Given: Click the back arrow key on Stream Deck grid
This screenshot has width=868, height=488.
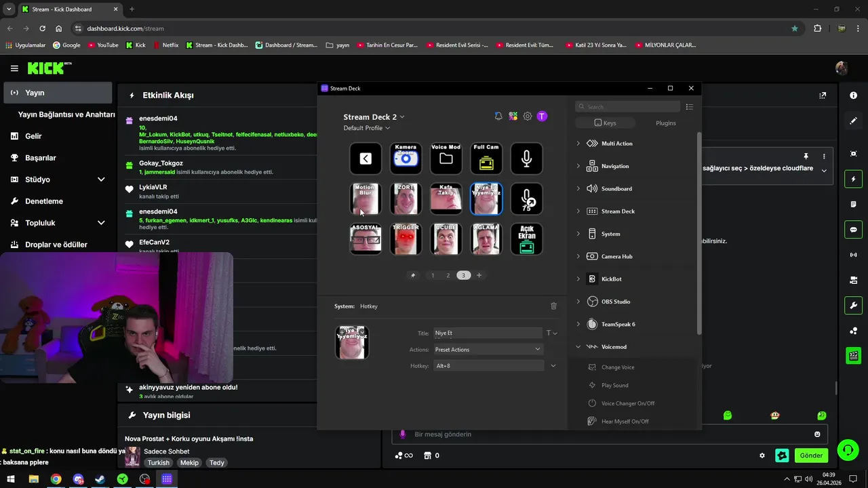Looking at the screenshot, I should click(x=366, y=159).
